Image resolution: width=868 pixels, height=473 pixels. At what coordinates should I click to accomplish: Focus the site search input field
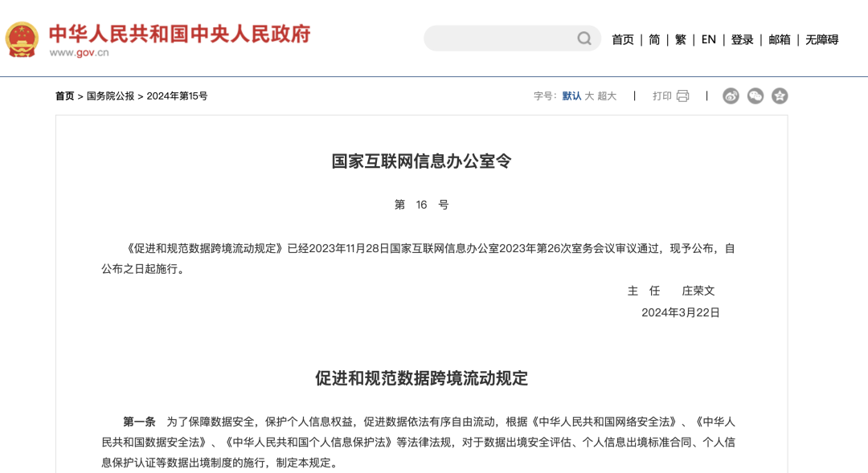click(512, 39)
